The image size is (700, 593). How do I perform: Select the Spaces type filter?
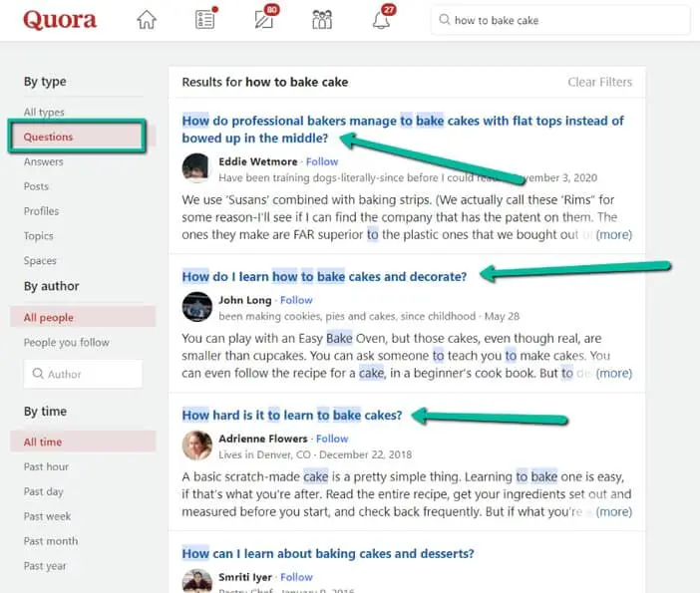tap(40, 260)
